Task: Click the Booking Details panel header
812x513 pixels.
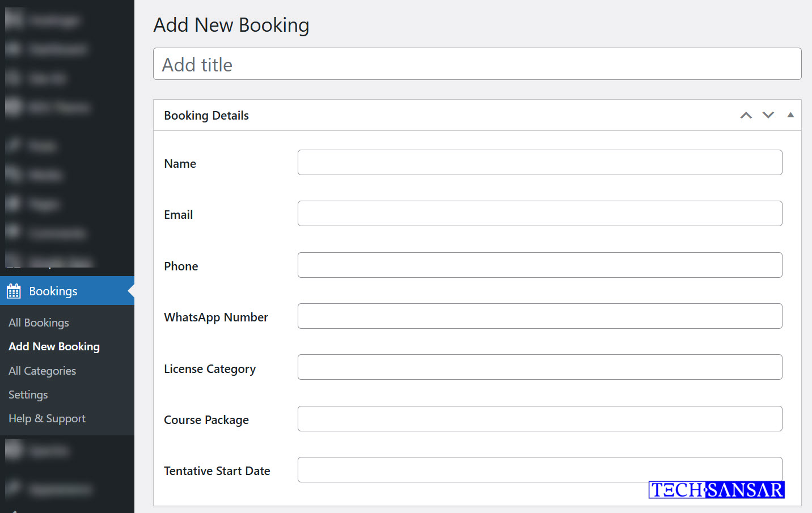Action: [x=206, y=115]
